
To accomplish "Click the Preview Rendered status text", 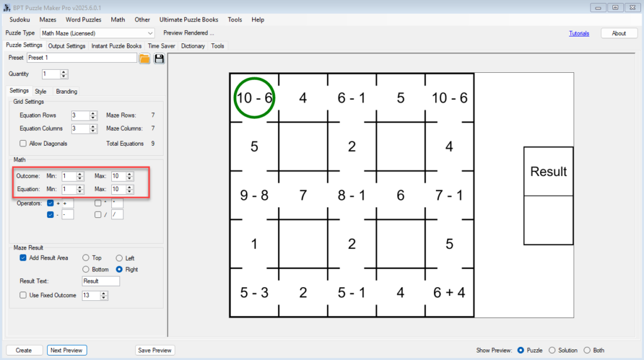I will (189, 33).
